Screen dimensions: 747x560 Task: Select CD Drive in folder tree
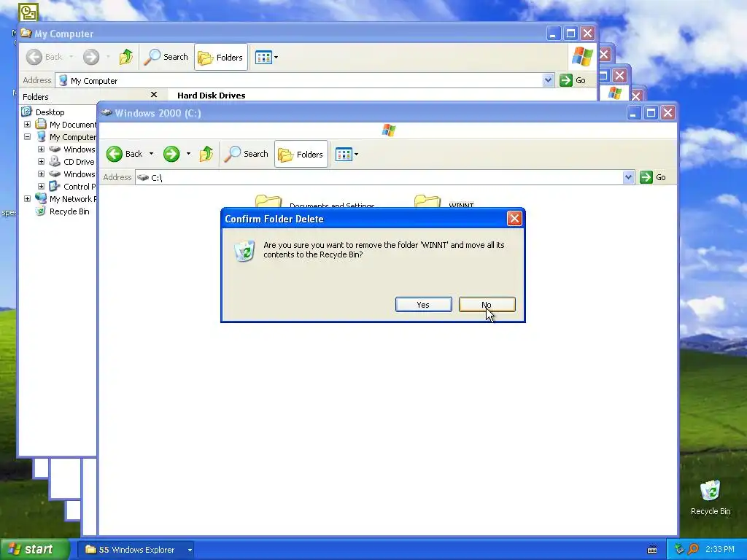pyautogui.click(x=79, y=161)
